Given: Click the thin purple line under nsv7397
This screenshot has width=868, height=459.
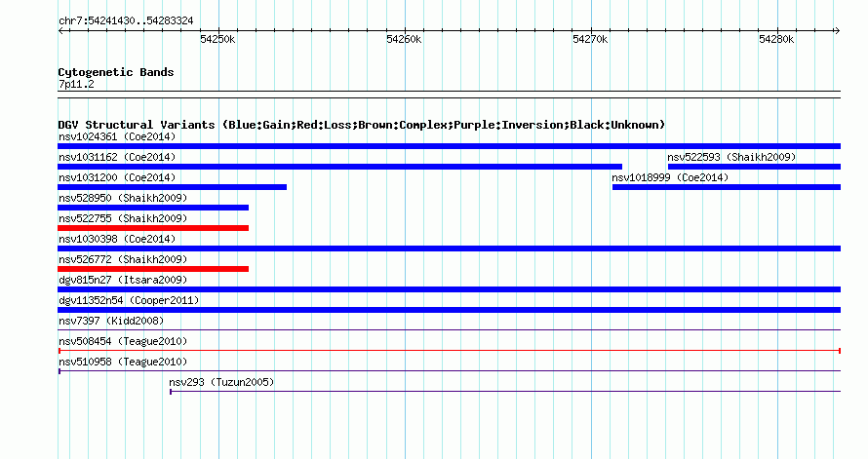Looking at the screenshot, I should click(x=449, y=330).
